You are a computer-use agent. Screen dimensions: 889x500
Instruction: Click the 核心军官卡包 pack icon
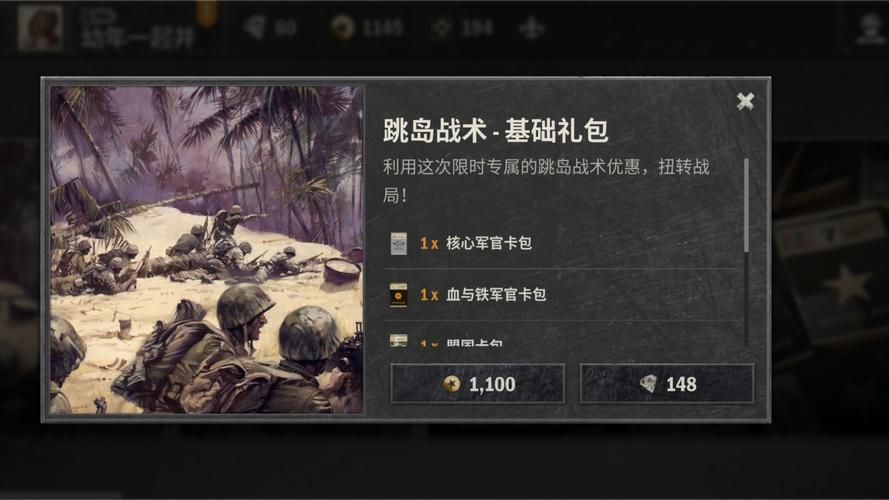pos(399,243)
